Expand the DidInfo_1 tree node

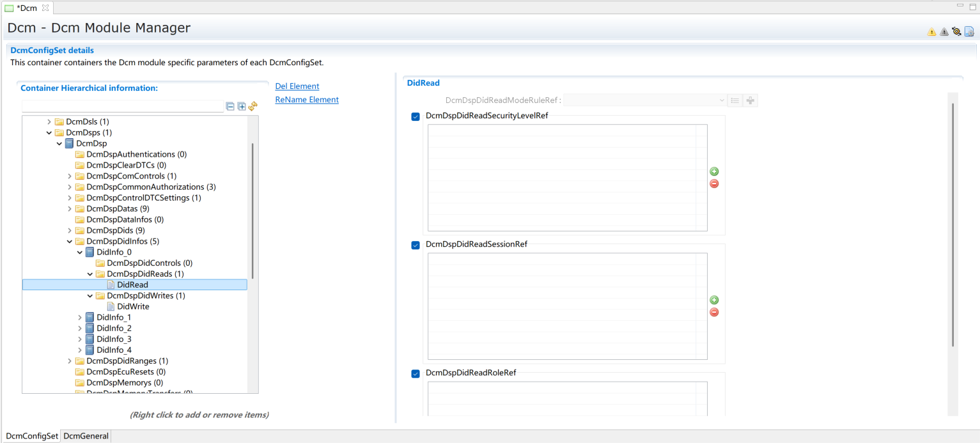(x=80, y=318)
